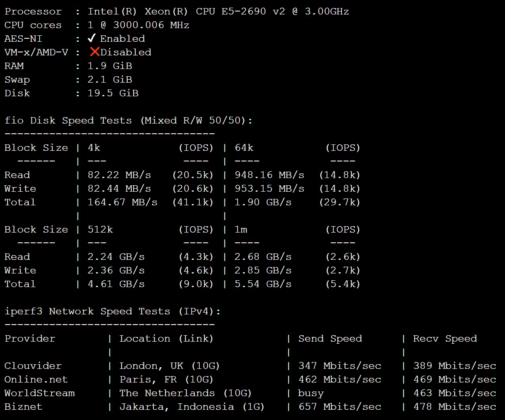Image resolution: width=505 pixels, height=420 pixels.
Task: Click the Disk value 19.5 GiB
Action: [113, 93]
